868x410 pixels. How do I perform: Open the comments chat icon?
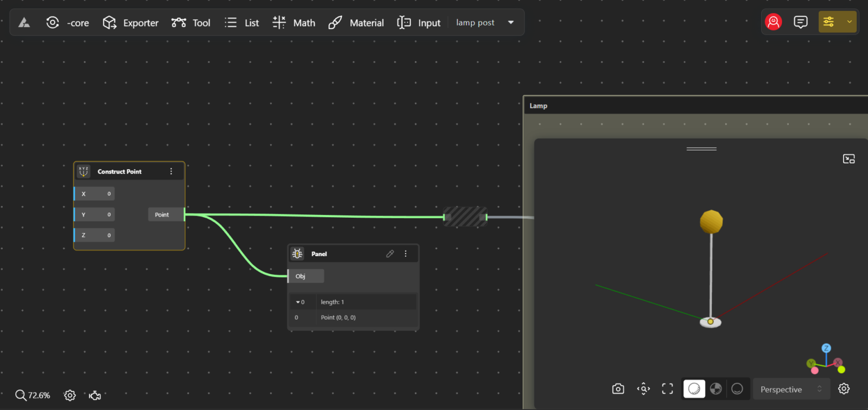pos(800,22)
